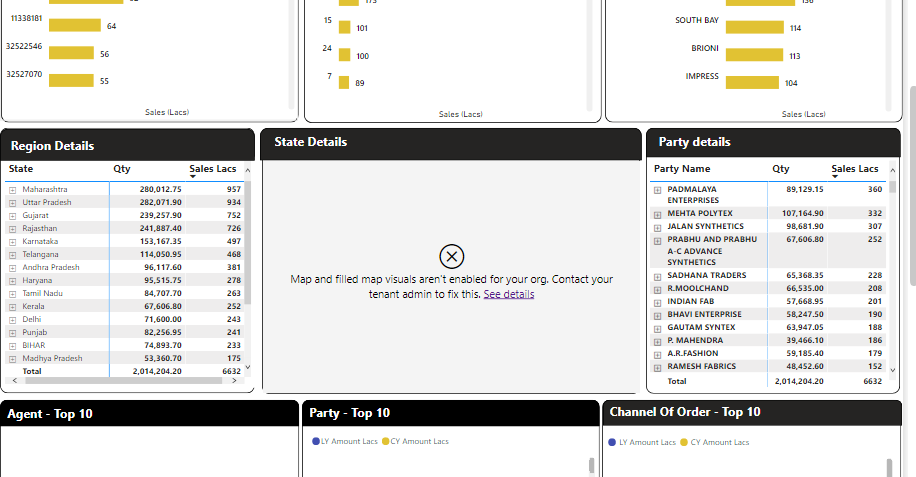The height and width of the screenshot is (477, 916).
Task: Expand the Gujarat state row
Action: 12,216
